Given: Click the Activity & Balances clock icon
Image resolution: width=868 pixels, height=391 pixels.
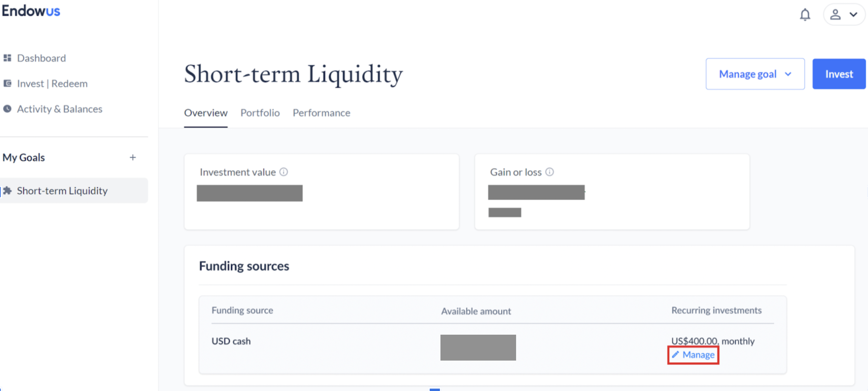Looking at the screenshot, I should click(x=7, y=109).
